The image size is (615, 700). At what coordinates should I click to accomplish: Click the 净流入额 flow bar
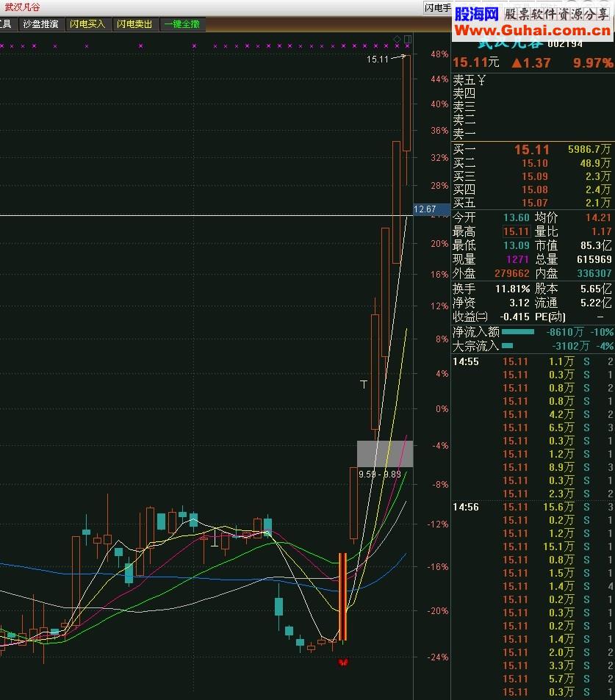pos(517,332)
